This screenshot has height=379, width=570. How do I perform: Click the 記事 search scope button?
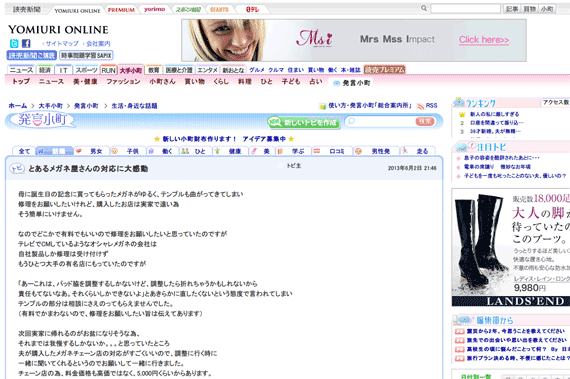(512, 9)
